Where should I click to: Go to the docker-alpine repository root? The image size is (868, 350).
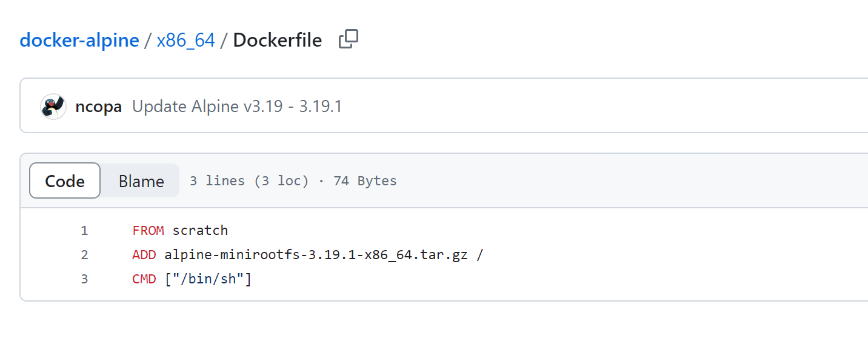(x=79, y=41)
